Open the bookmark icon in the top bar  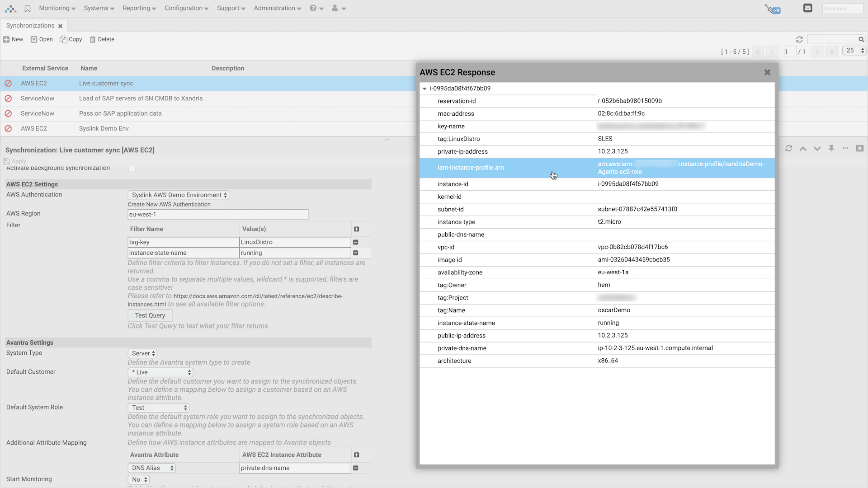pos(27,8)
